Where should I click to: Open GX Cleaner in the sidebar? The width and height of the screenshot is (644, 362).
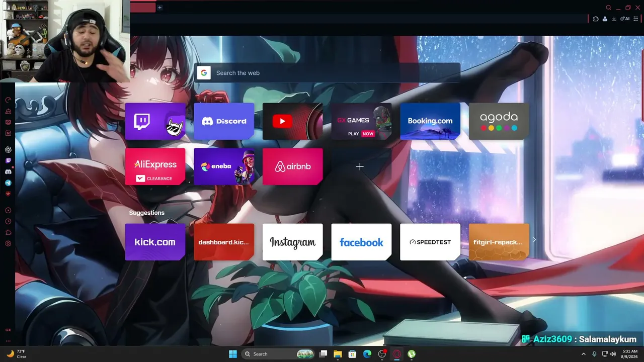[x=8, y=111]
